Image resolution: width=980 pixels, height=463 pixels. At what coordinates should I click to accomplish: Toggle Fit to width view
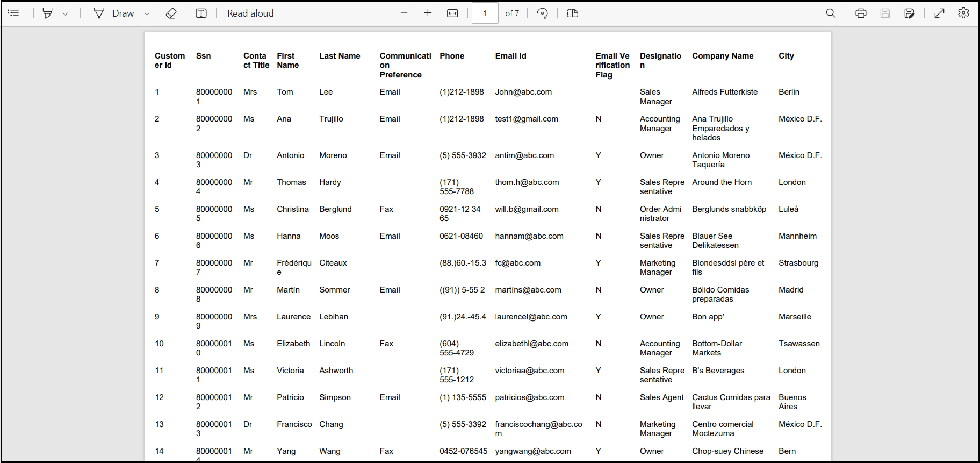452,13
